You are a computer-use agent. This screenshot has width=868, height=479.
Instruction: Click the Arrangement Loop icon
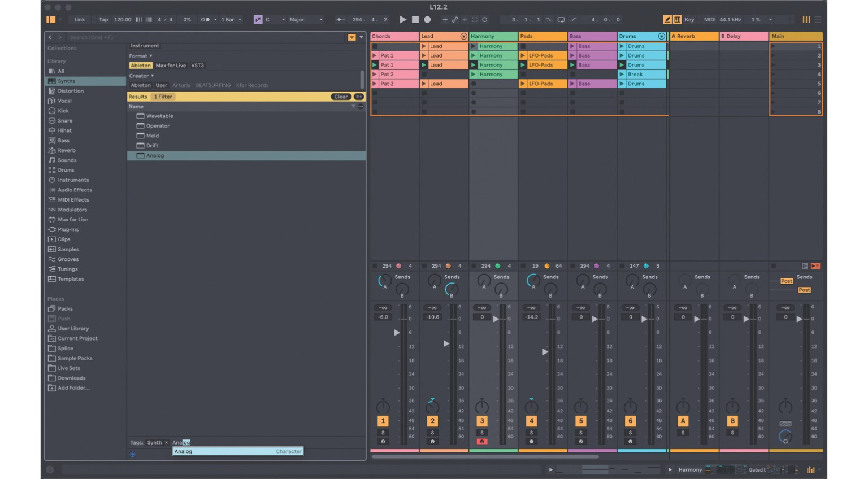pyautogui.click(x=561, y=19)
